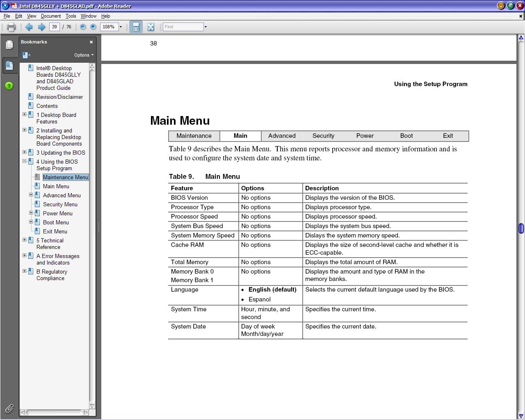Open the Contents bookmark
The image size is (525, 420).
pos(47,106)
